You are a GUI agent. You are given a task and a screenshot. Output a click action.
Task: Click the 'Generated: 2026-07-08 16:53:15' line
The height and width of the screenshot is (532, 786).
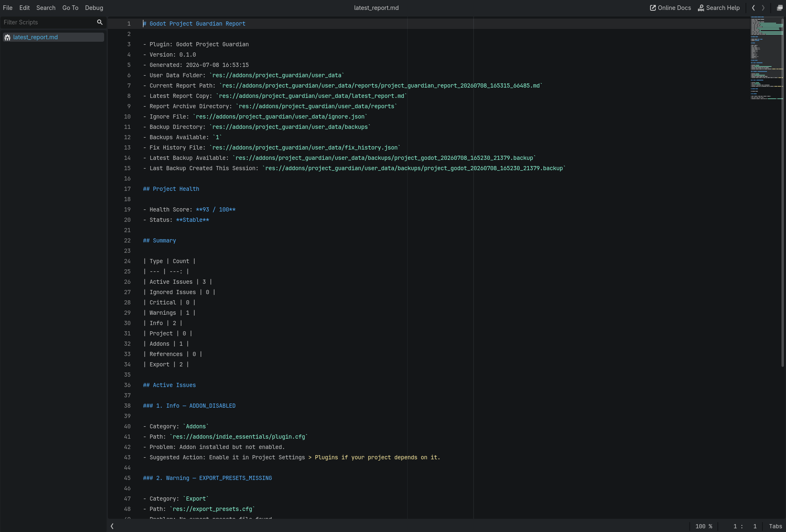[x=196, y=65]
